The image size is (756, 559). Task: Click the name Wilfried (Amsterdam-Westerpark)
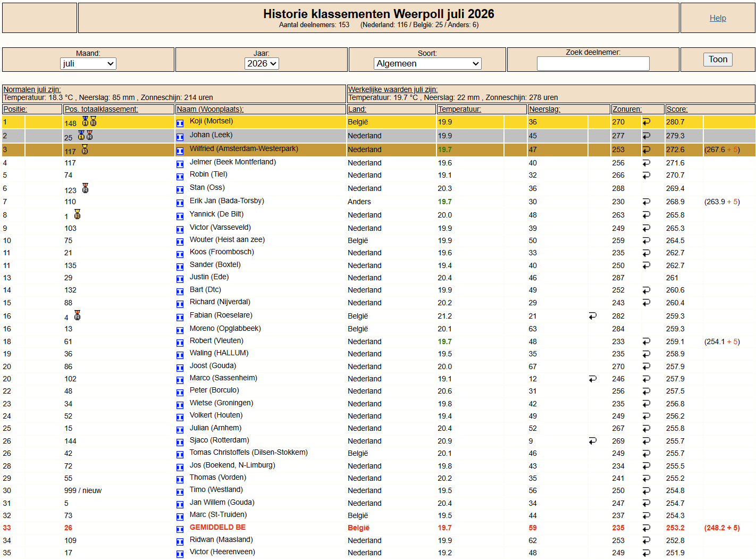click(x=243, y=148)
